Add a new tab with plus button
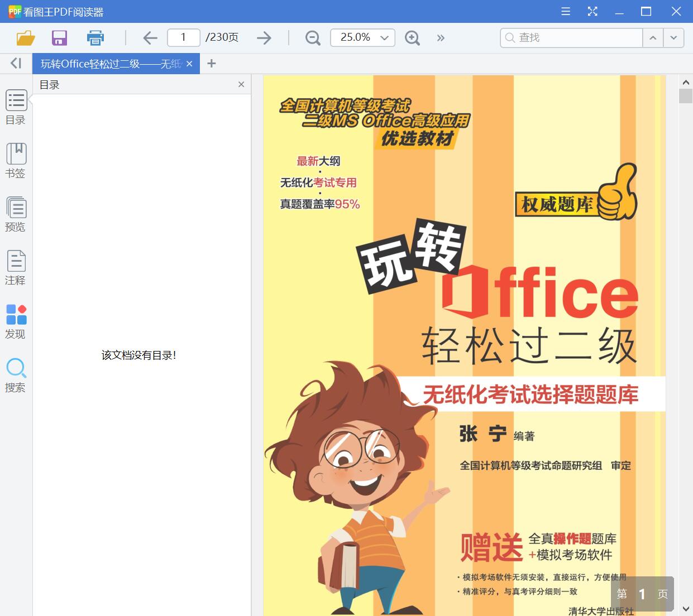This screenshot has width=693, height=616. [x=211, y=64]
